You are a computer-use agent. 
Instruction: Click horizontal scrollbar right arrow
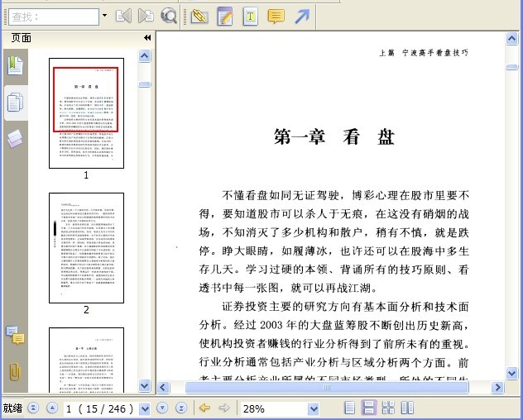497,387
